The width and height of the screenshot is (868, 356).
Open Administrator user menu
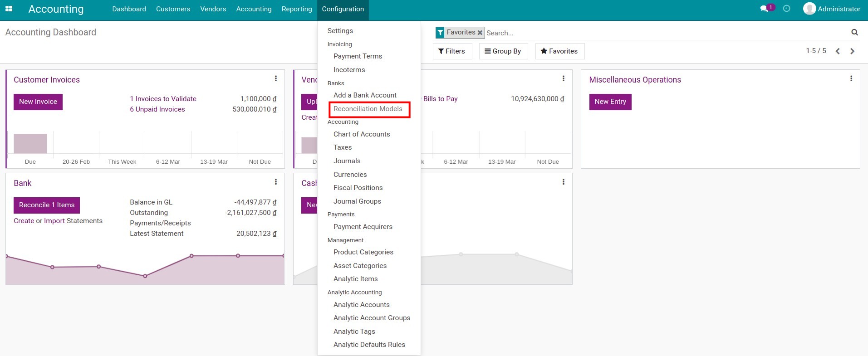[832, 9]
